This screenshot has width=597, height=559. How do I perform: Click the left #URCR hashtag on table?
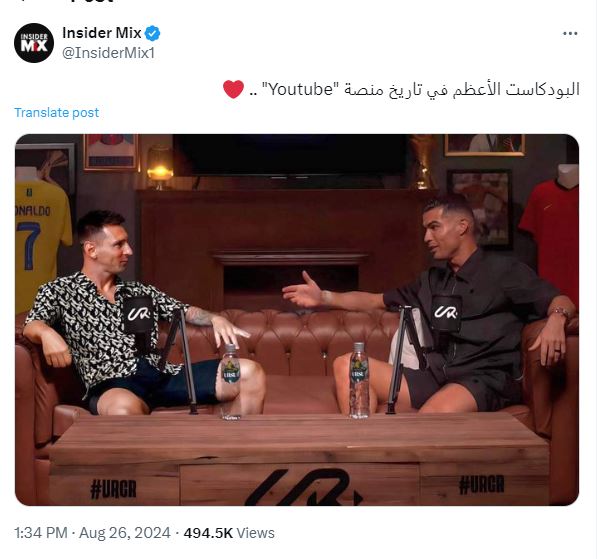click(113, 489)
